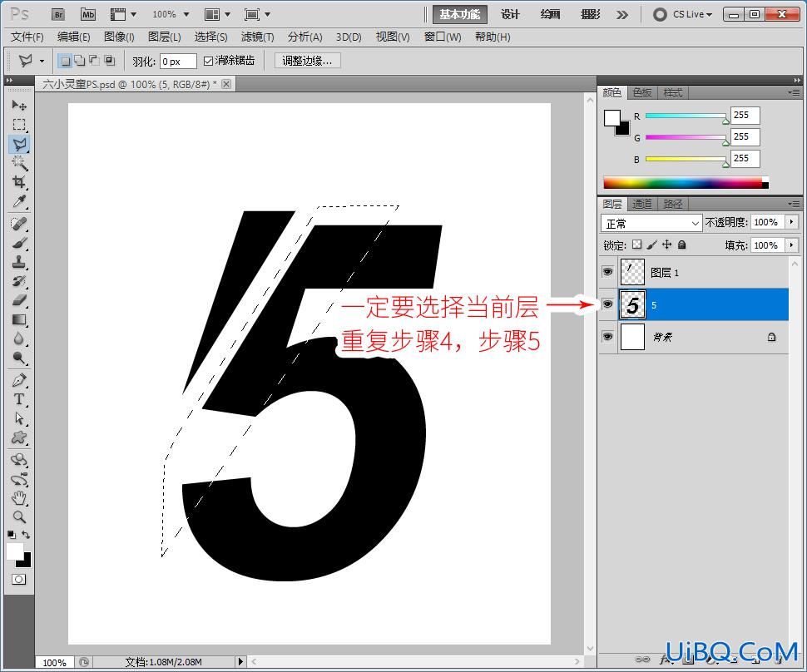The width and height of the screenshot is (807, 672).
Task: Open the opacity (不透明度) slider arrow
Action: 792,222
